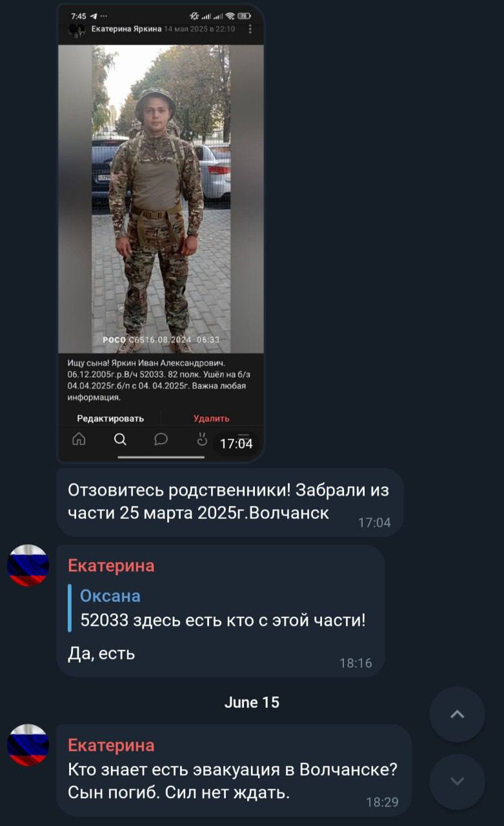The image size is (504, 826).
Task: Select the 'Да, есть' reply text
Action: [101, 653]
